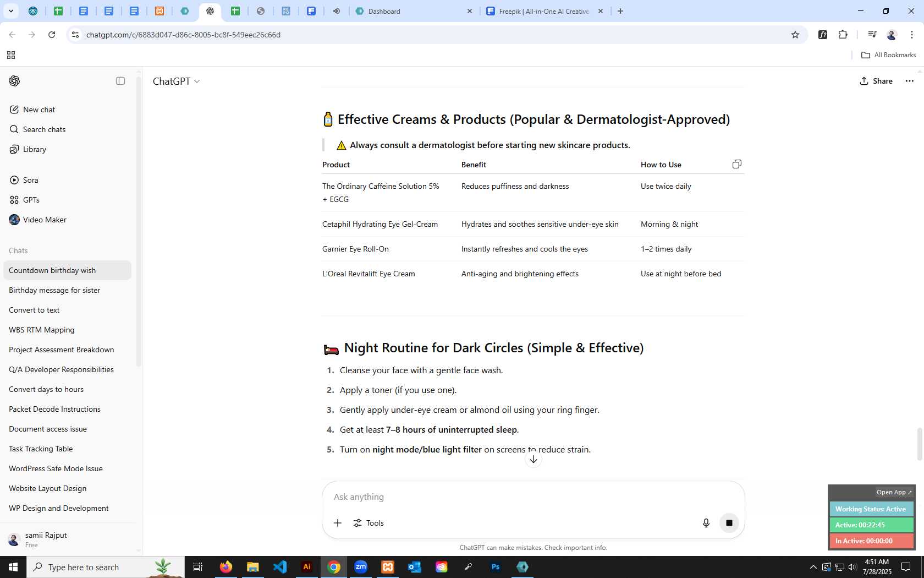Open a new browser tab
The height and width of the screenshot is (578, 924).
(x=620, y=11)
